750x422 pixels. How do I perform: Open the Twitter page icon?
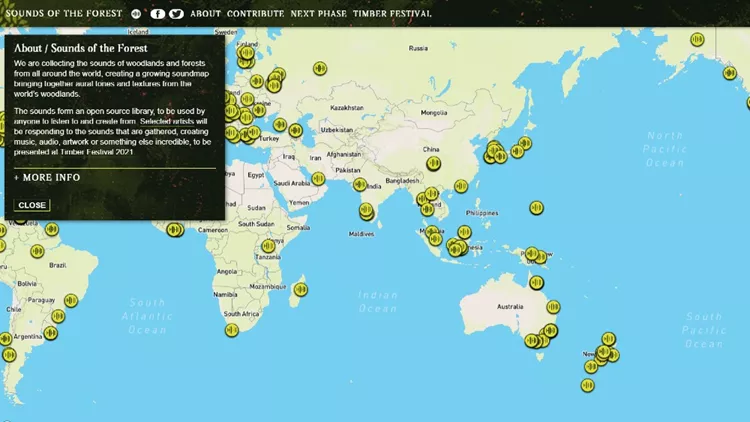click(176, 14)
